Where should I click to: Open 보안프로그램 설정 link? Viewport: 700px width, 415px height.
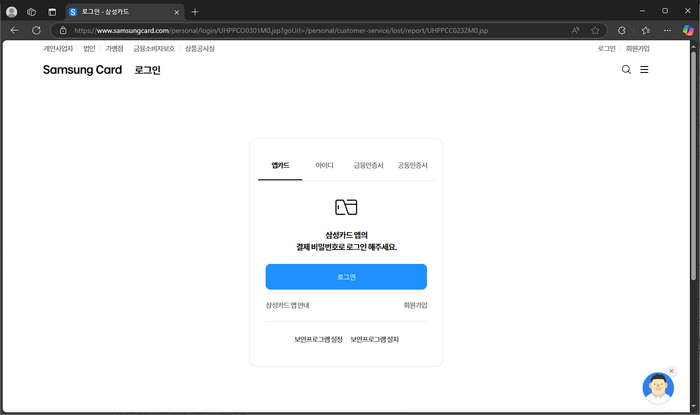point(318,340)
